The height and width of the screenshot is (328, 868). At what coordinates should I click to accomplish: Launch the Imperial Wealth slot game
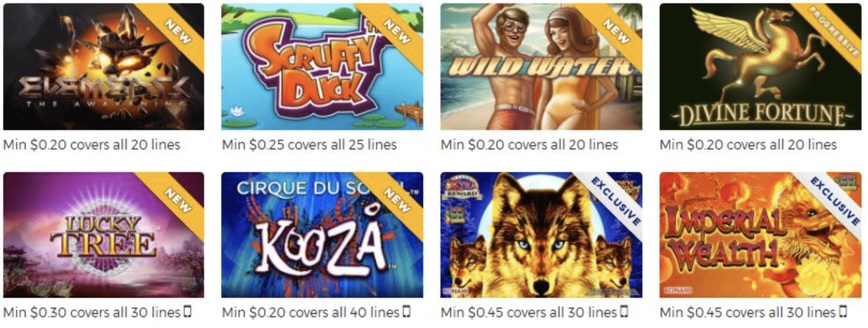click(x=761, y=235)
